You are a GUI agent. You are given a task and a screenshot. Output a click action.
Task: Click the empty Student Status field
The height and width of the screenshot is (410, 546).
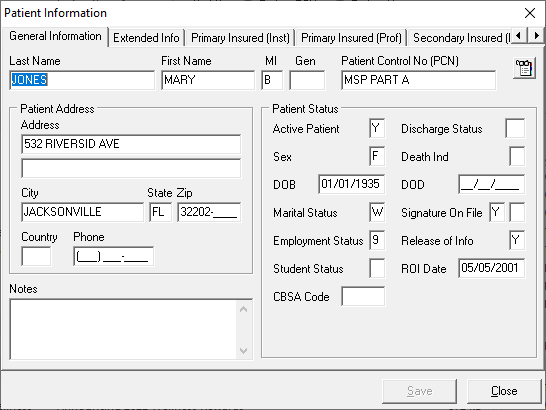point(377,268)
